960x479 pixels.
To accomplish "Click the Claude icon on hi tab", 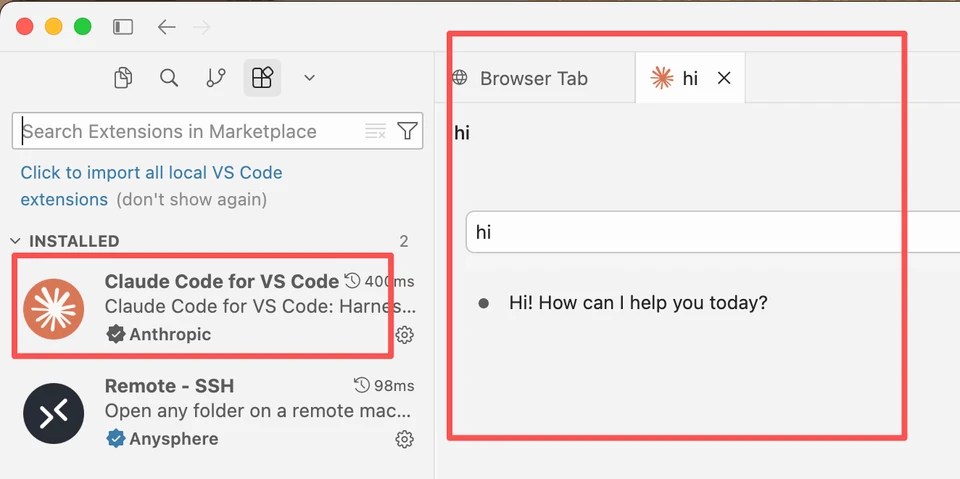I will 662,78.
